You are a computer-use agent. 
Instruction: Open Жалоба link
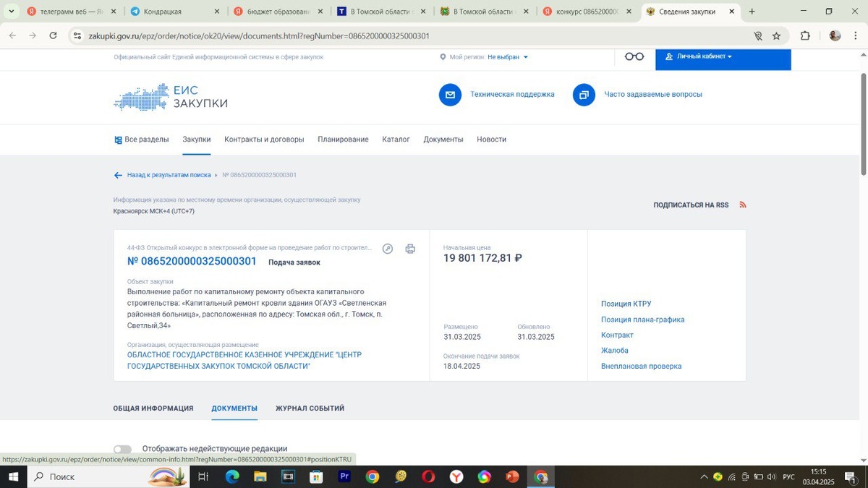[x=615, y=351]
